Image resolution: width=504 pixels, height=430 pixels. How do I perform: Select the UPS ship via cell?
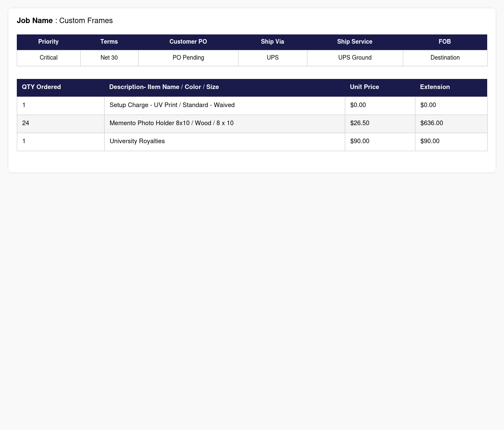click(273, 58)
